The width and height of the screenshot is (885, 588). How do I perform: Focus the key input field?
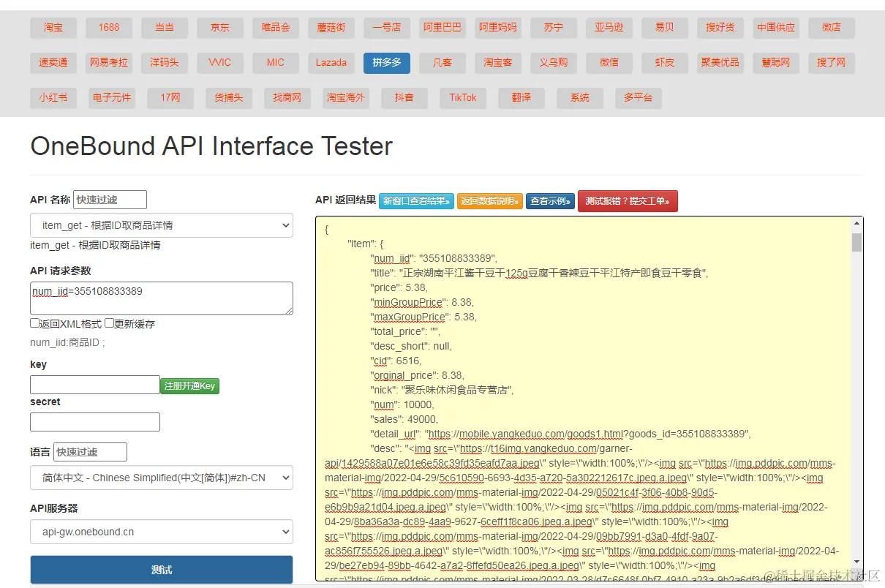click(x=95, y=385)
